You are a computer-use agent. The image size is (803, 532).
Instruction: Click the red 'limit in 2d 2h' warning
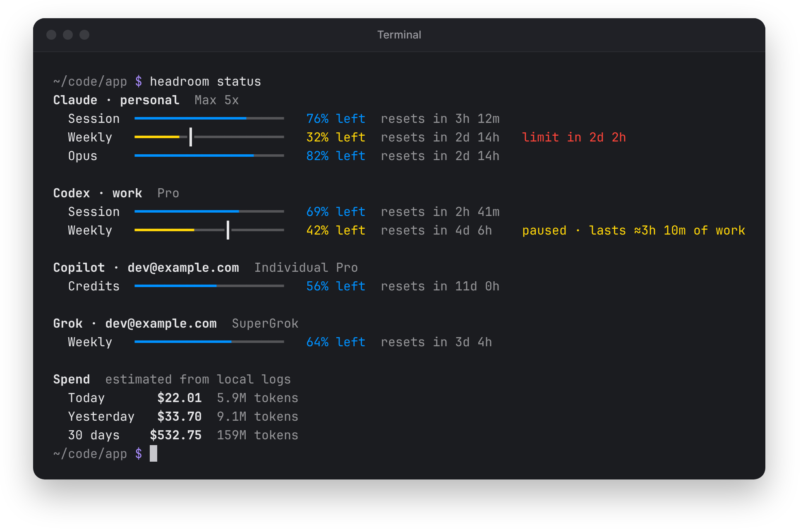coord(574,137)
